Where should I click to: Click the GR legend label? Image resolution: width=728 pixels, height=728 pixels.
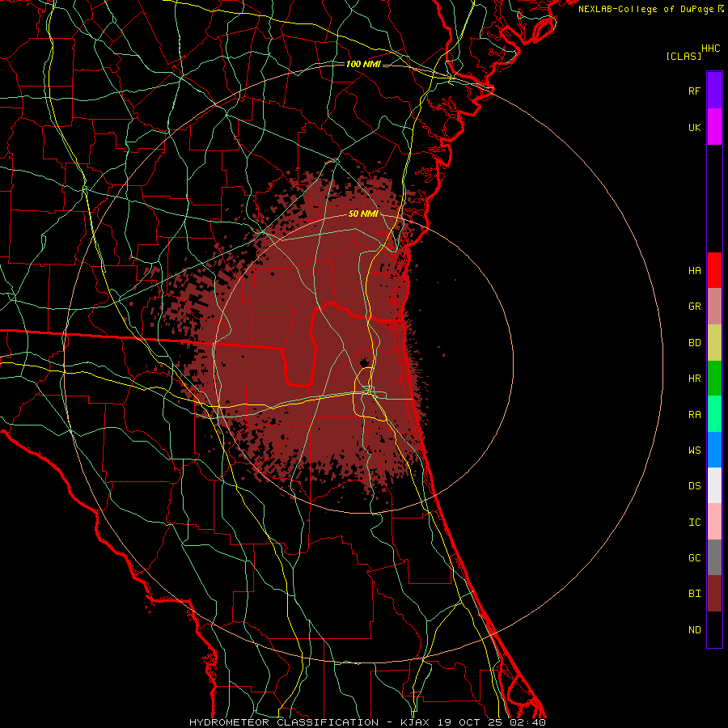(694, 307)
